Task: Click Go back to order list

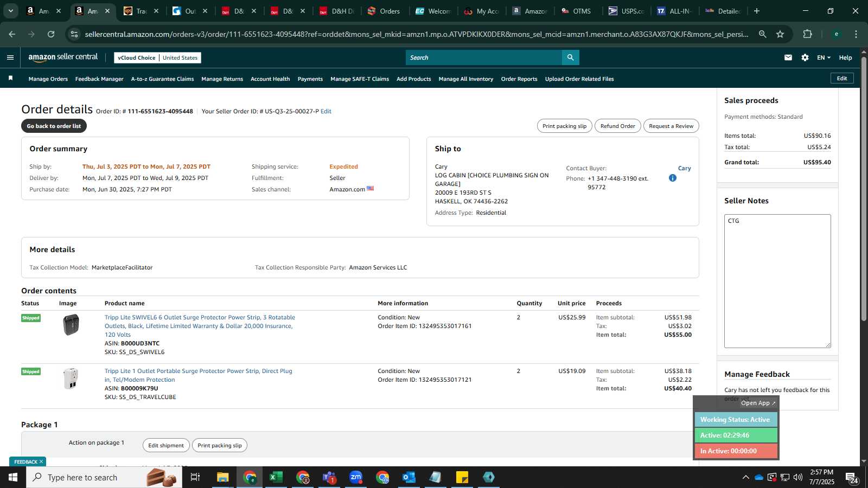Action: pos(54,126)
